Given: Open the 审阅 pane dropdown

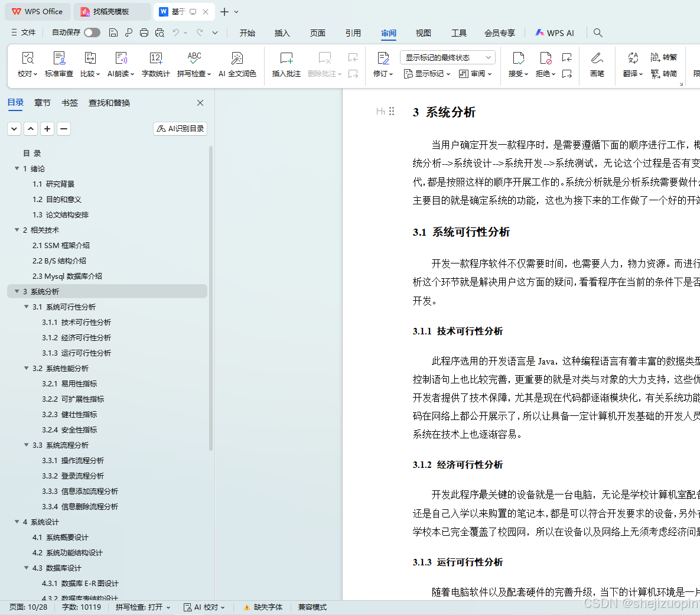Looking at the screenshot, I should [475, 74].
